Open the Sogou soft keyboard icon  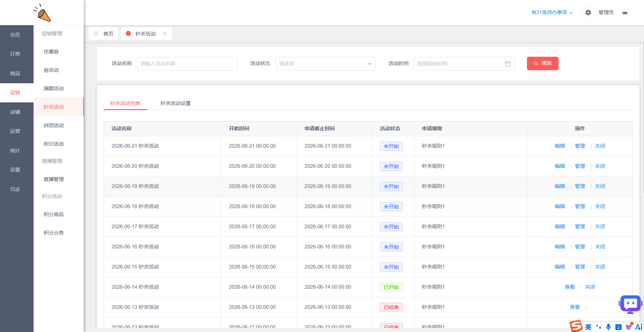(619, 327)
